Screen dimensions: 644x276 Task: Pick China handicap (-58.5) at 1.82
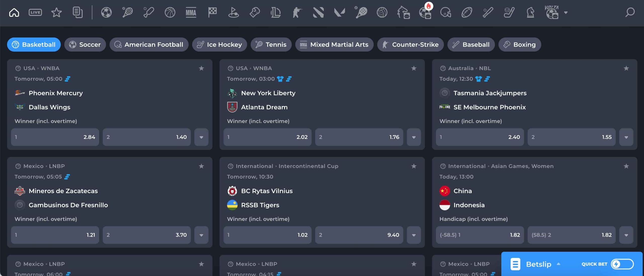(x=480, y=235)
